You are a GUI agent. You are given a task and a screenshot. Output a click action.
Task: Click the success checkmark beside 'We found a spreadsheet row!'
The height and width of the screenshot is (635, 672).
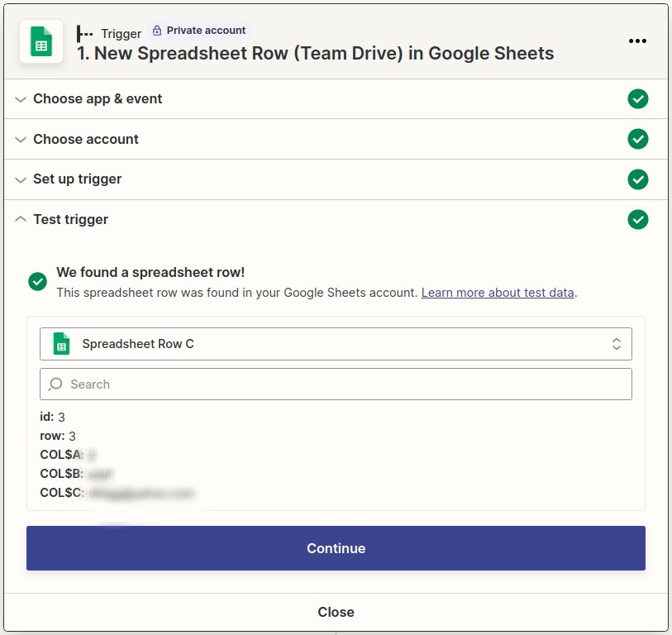tap(38, 282)
